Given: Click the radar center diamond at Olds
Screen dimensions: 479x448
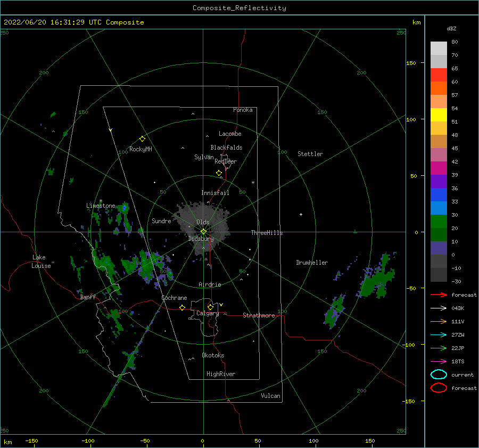Looking at the screenshot, I should tap(203, 232).
